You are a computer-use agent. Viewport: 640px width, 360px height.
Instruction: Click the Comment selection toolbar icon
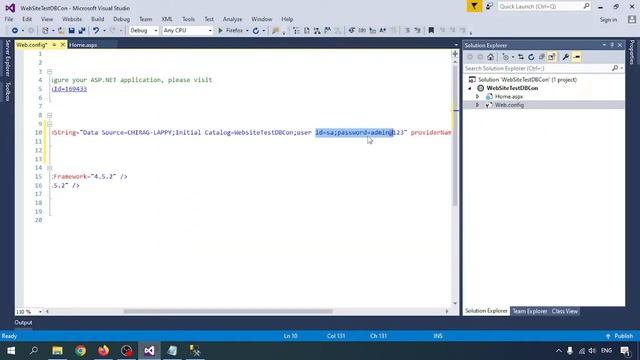click(407, 31)
